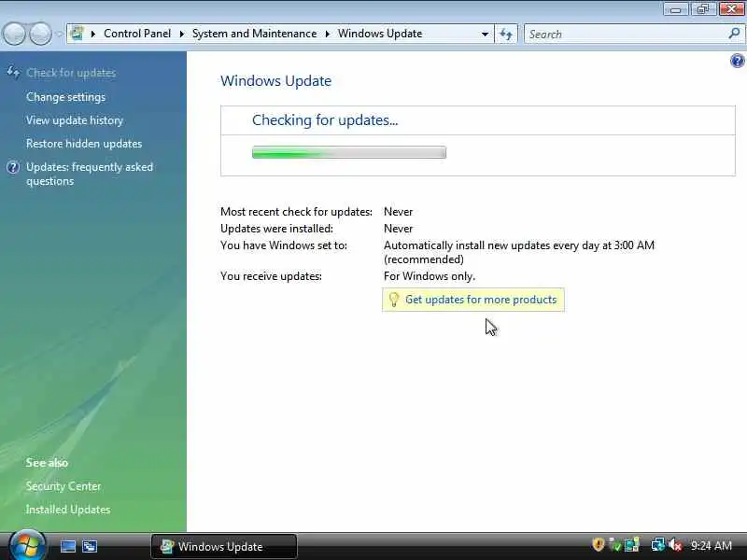Open Security Center under See also
747x560 pixels.
63,486
